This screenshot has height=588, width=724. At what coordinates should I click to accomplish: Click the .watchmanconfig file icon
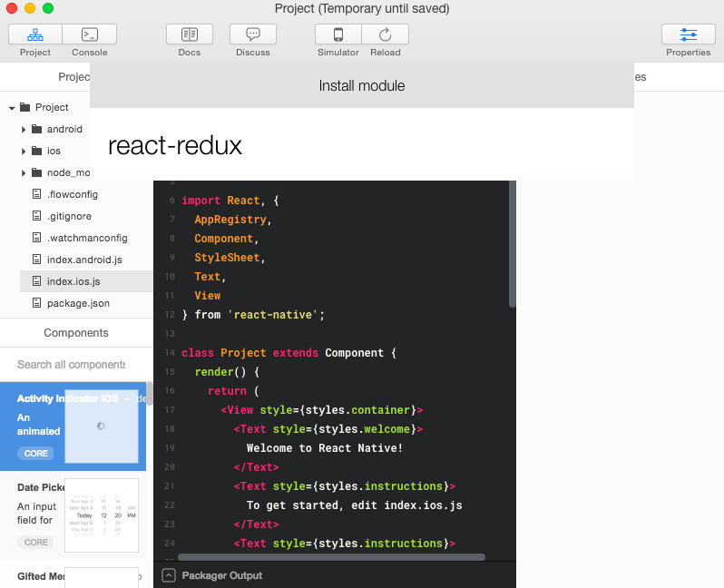[x=36, y=238]
